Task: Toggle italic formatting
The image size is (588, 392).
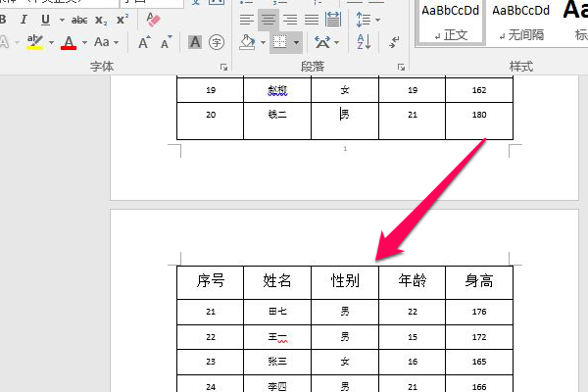Action: click(x=24, y=20)
